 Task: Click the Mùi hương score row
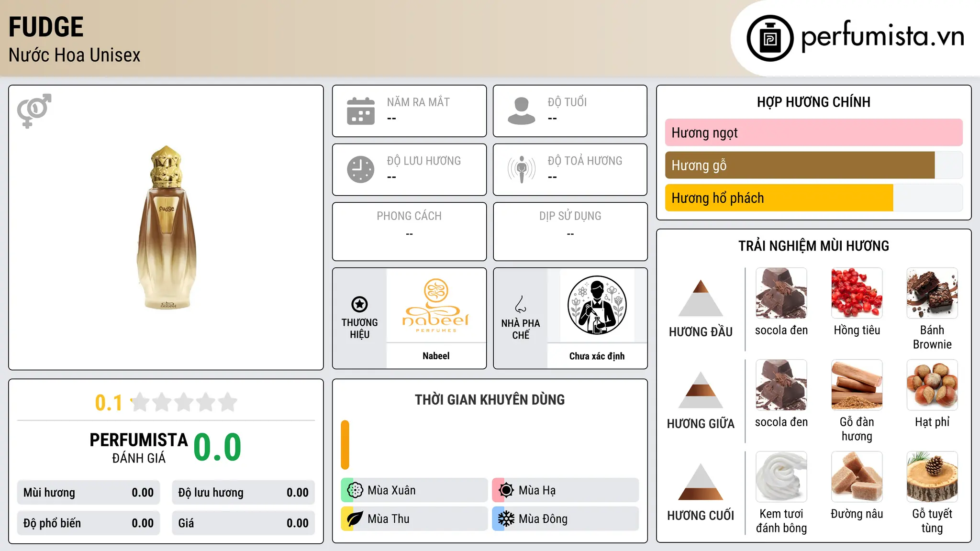pos(89,493)
